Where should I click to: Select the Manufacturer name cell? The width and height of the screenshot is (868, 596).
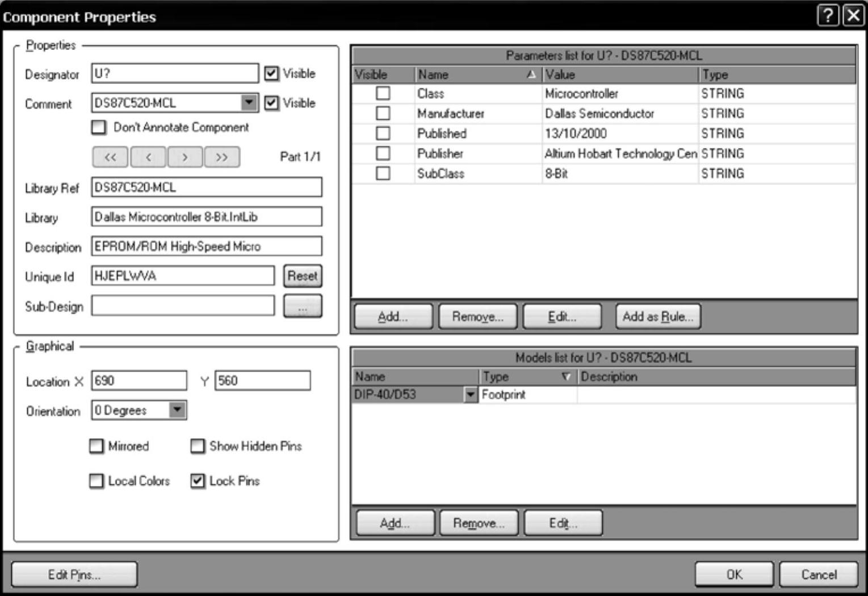(479, 114)
